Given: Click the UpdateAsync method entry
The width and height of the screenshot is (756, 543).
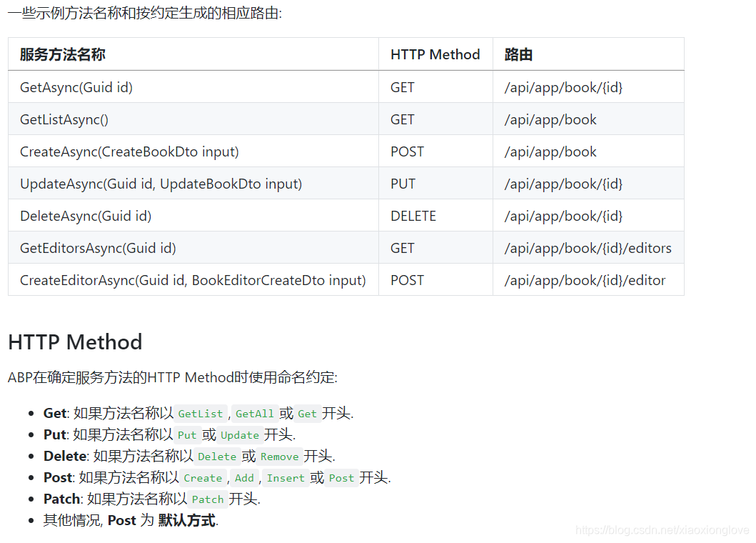Looking at the screenshot, I should point(161,184).
